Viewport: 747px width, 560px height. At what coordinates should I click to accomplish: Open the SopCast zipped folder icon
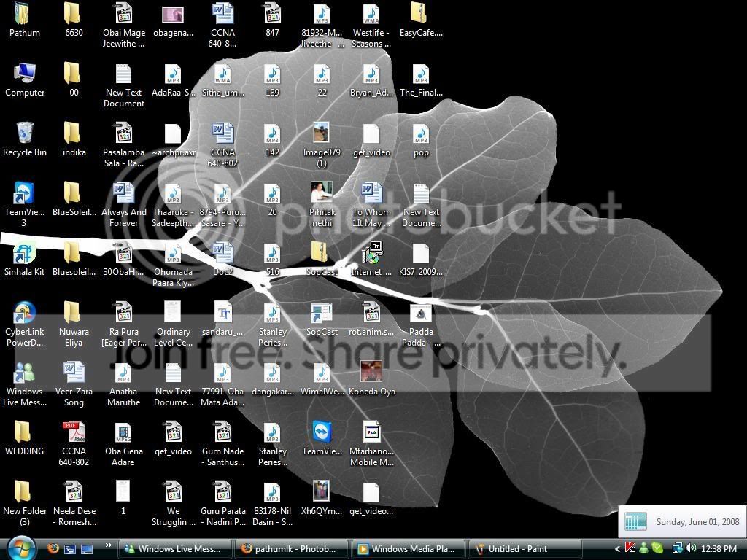pos(320,253)
